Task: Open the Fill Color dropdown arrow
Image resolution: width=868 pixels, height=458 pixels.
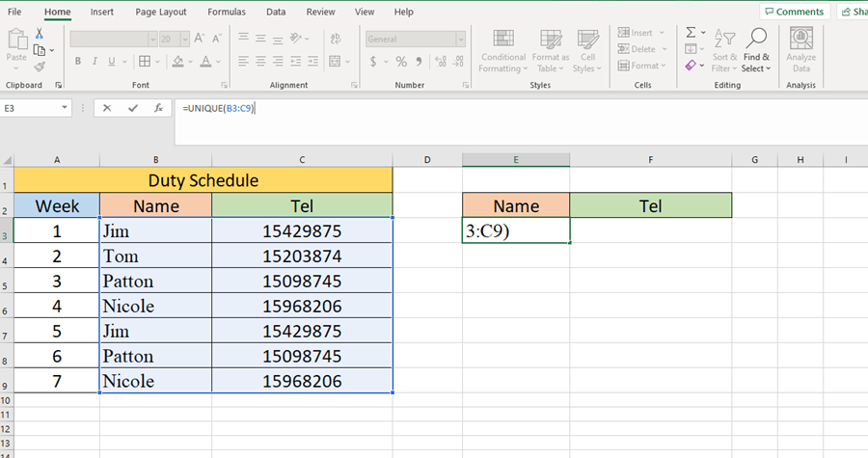Action: coord(190,62)
